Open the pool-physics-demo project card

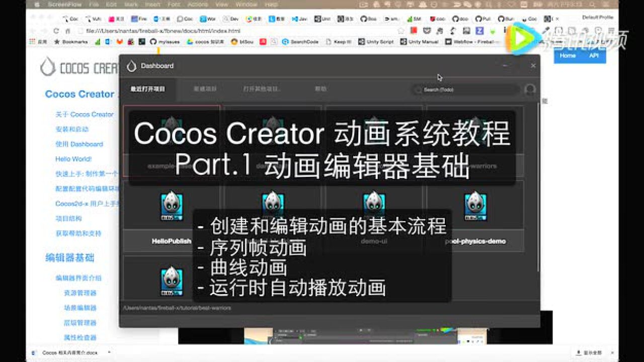click(475, 216)
